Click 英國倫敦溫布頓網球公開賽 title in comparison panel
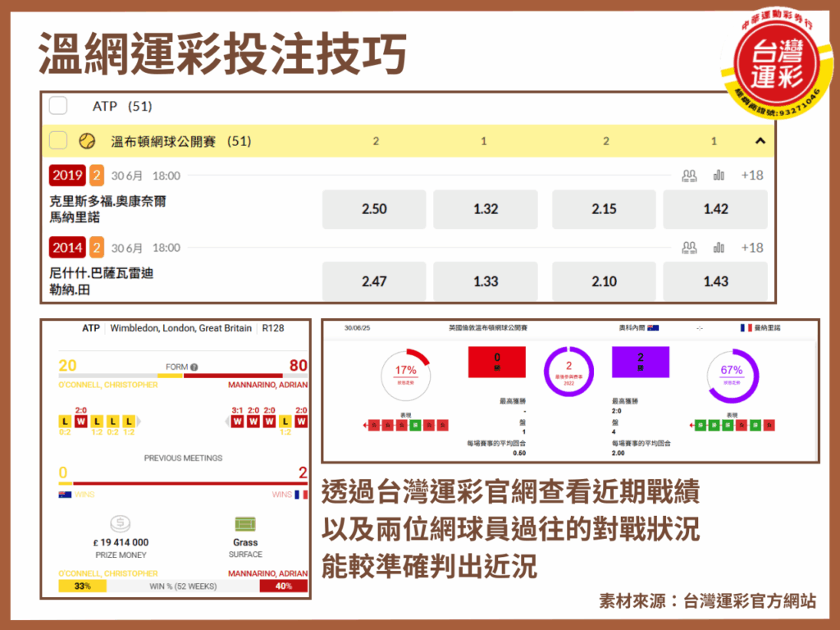The width and height of the screenshot is (840, 630). click(488, 327)
